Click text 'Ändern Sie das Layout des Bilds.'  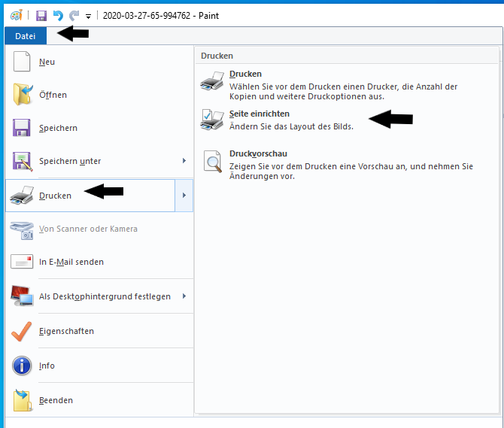coord(291,126)
